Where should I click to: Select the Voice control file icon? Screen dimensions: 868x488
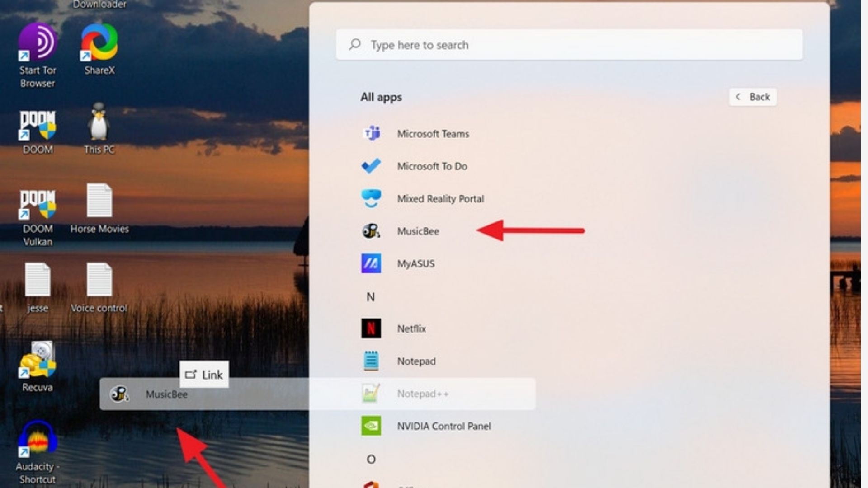99,280
